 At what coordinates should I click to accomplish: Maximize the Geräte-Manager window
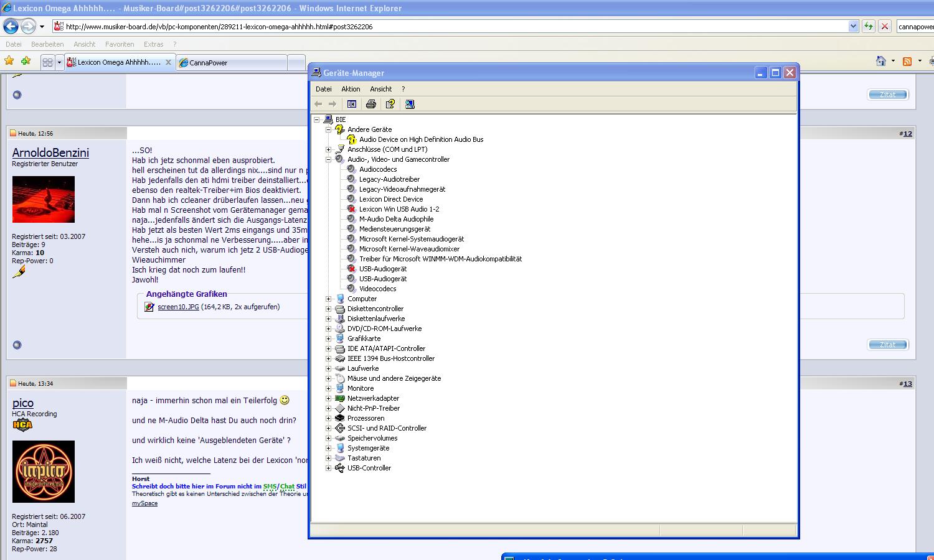pos(775,73)
